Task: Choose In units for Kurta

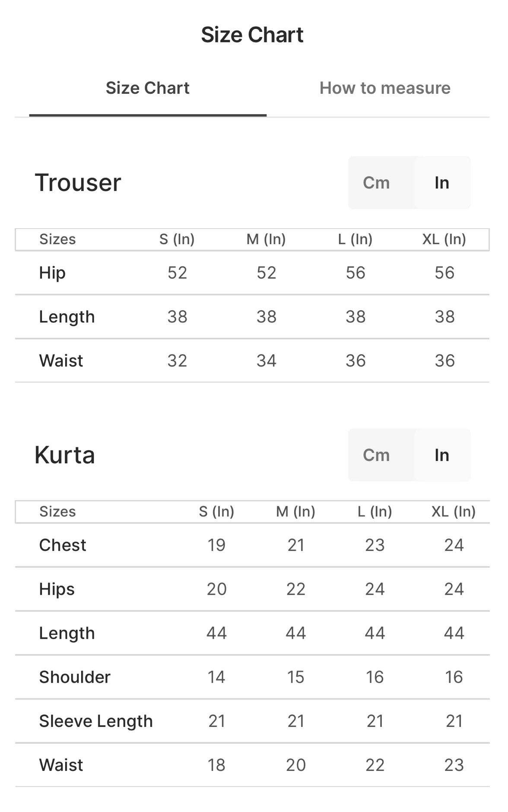Action: click(441, 455)
